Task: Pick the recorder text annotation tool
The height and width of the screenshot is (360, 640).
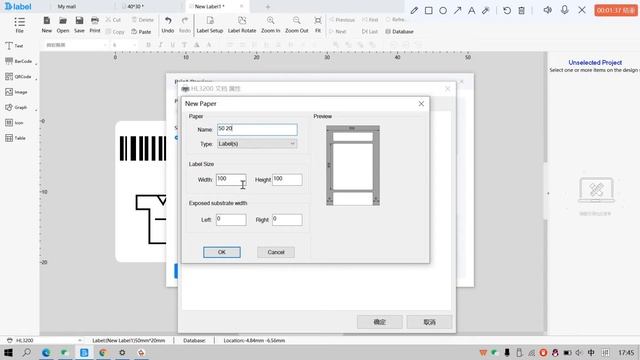Action: [471, 11]
